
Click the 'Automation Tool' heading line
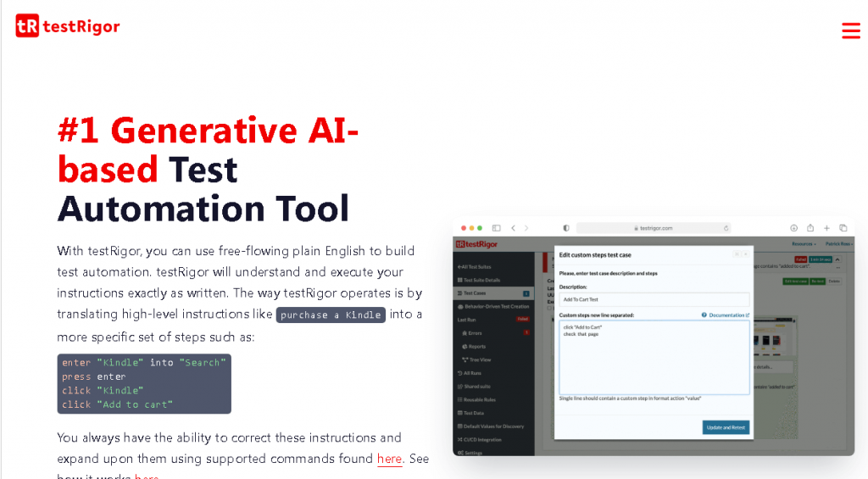click(x=203, y=209)
